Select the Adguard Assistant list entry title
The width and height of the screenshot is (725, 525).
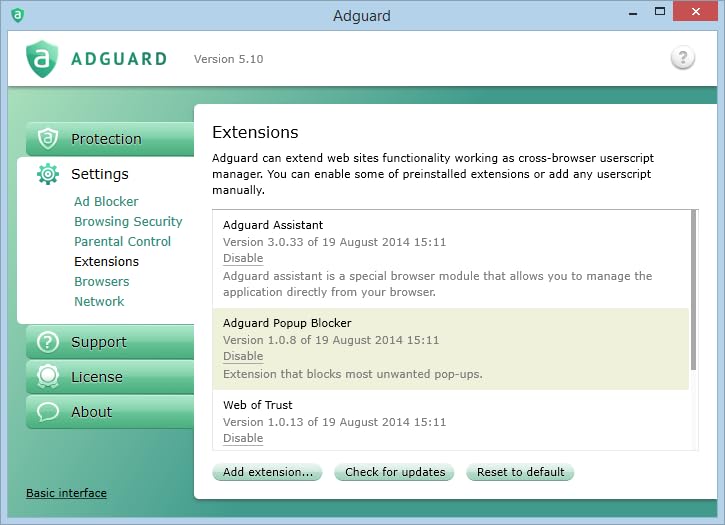pos(273,225)
